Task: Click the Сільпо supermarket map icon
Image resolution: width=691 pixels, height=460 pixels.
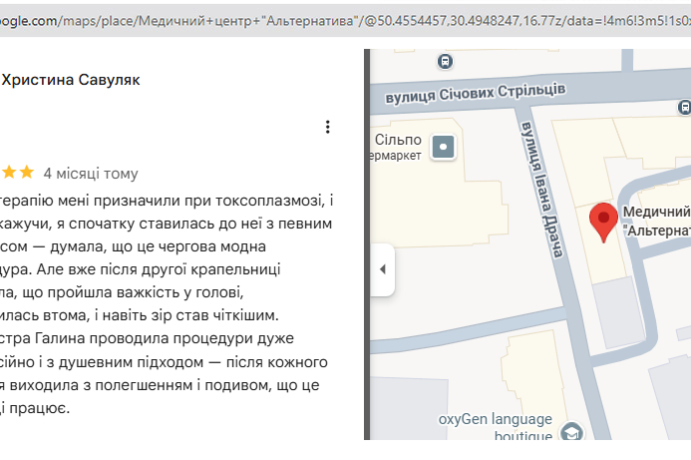Action: (x=443, y=149)
